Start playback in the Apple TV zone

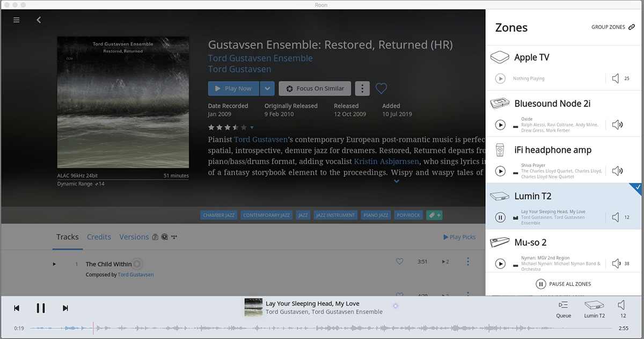(500, 79)
